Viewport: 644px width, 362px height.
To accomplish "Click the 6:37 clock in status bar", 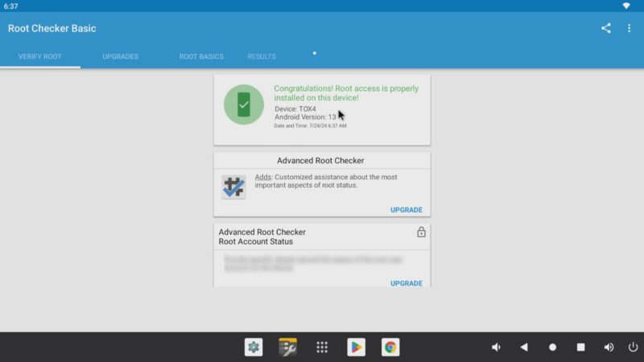I will (x=10, y=6).
